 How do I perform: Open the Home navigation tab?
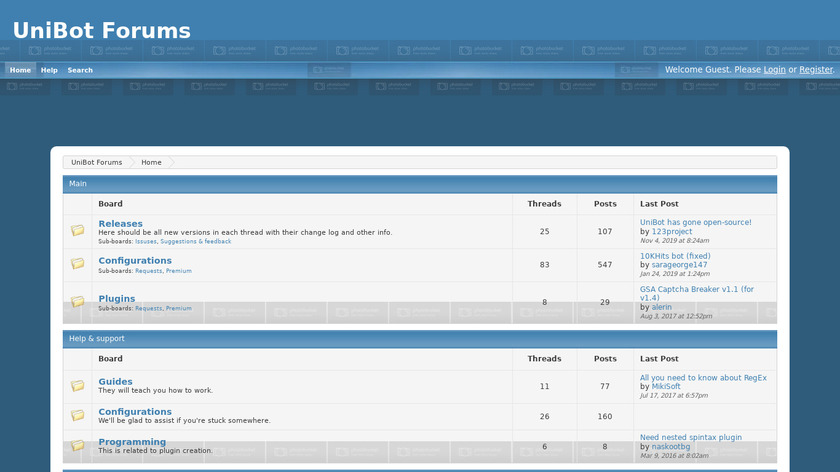20,70
